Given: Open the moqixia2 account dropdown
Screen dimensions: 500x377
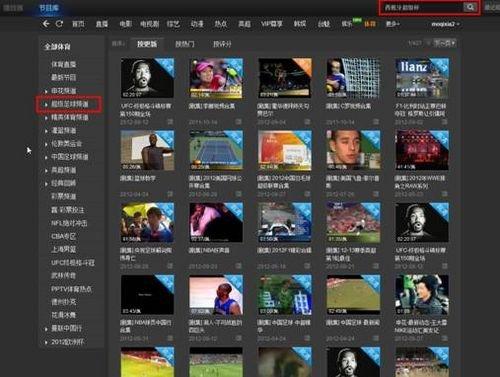Looking at the screenshot, I should (x=445, y=24).
